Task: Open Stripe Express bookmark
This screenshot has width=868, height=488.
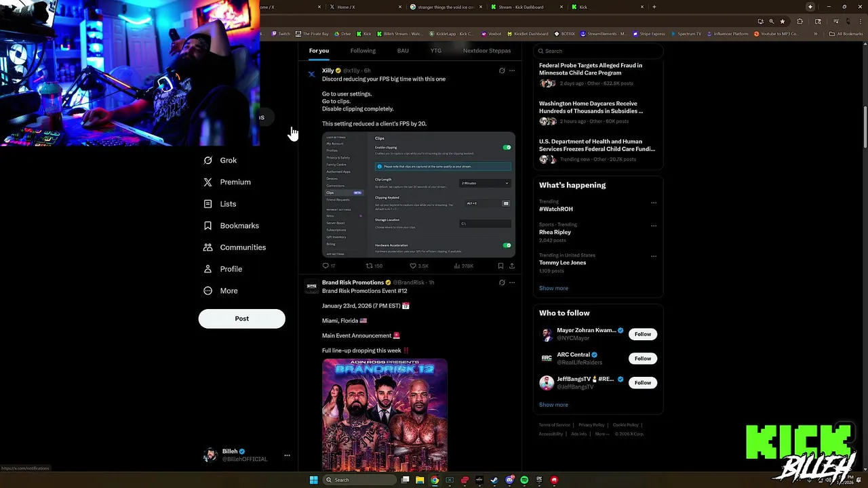Action: [x=649, y=34]
